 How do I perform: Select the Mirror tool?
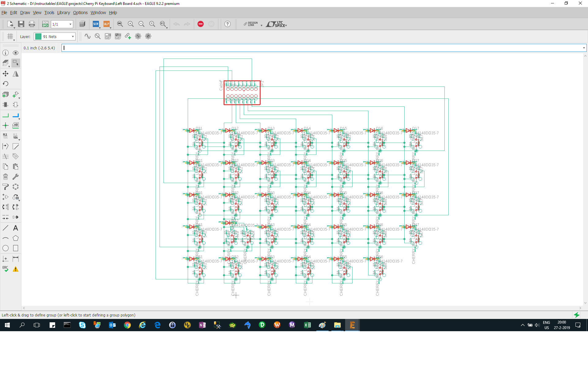click(x=16, y=74)
